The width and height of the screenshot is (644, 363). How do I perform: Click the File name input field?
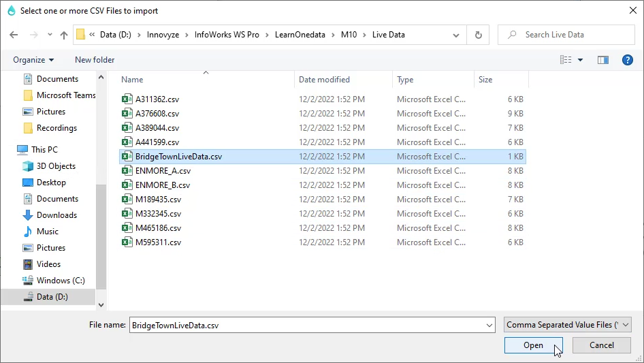point(307,325)
